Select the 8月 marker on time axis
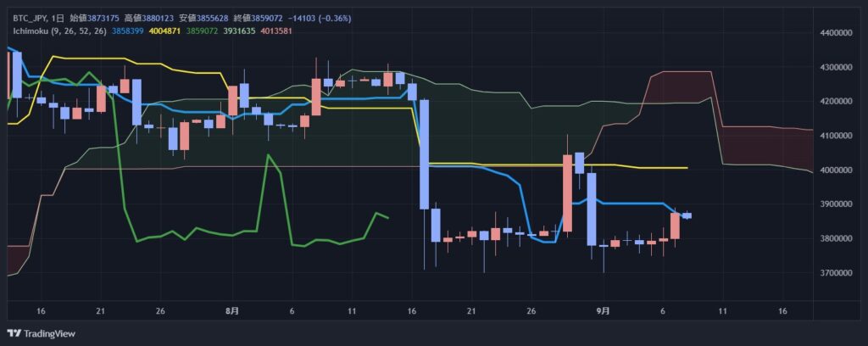Screen dimensions: 868x346 click(x=232, y=311)
